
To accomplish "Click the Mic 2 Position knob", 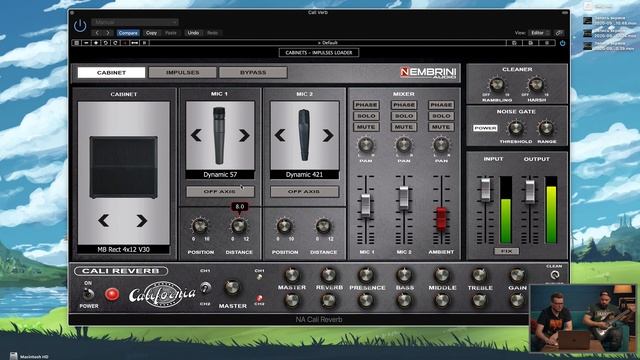I will click(x=284, y=226).
